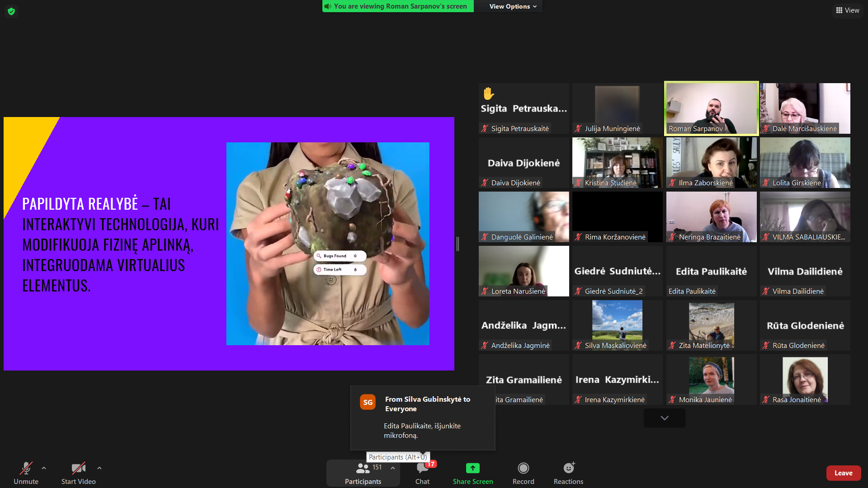868x488 pixels.
Task: Expand audio options arrow beside Unmute
Action: [44, 468]
